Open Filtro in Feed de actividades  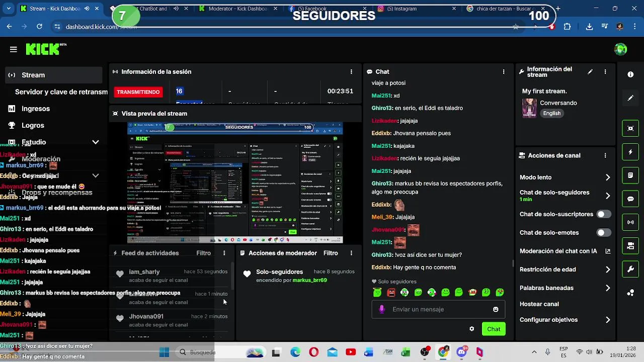[204, 253]
